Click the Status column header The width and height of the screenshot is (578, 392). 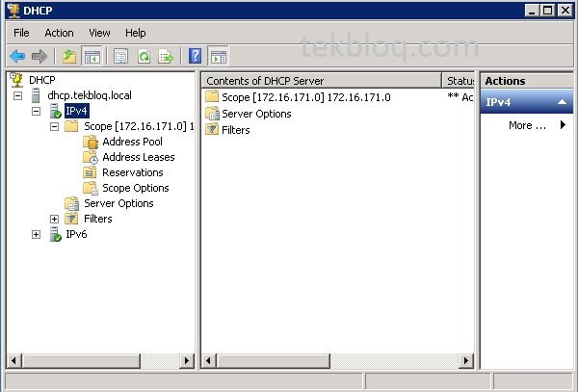459,81
